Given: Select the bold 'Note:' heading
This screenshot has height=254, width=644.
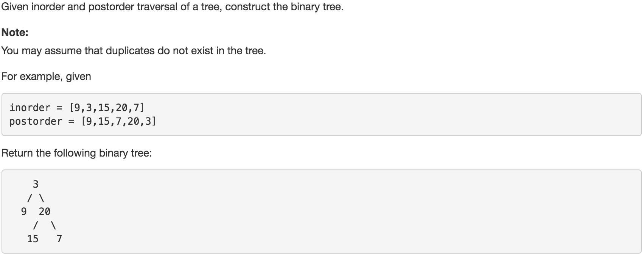Looking at the screenshot, I should click(15, 33).
